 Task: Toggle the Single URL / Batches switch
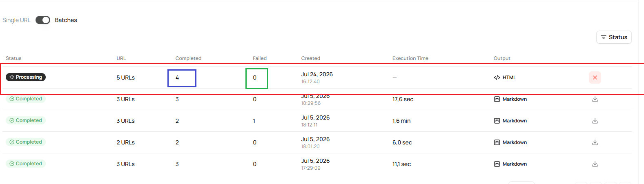click(x=43, y=20)
